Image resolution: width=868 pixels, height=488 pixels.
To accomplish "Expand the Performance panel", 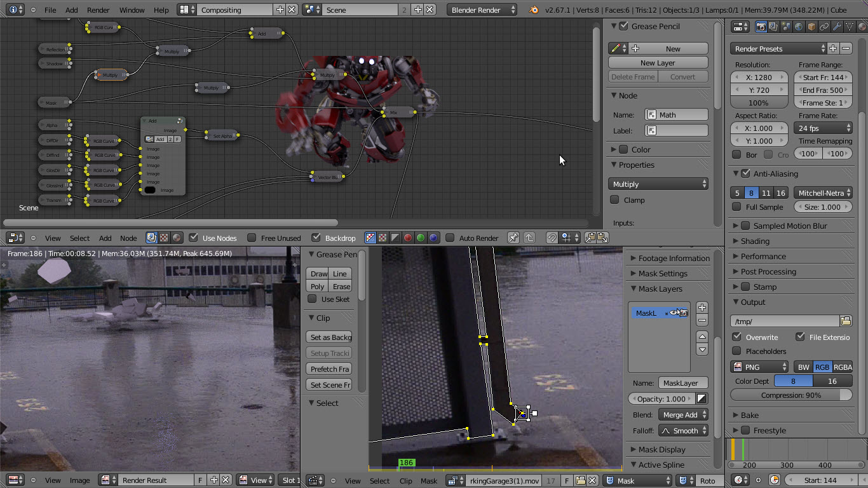I will [763, 256].
